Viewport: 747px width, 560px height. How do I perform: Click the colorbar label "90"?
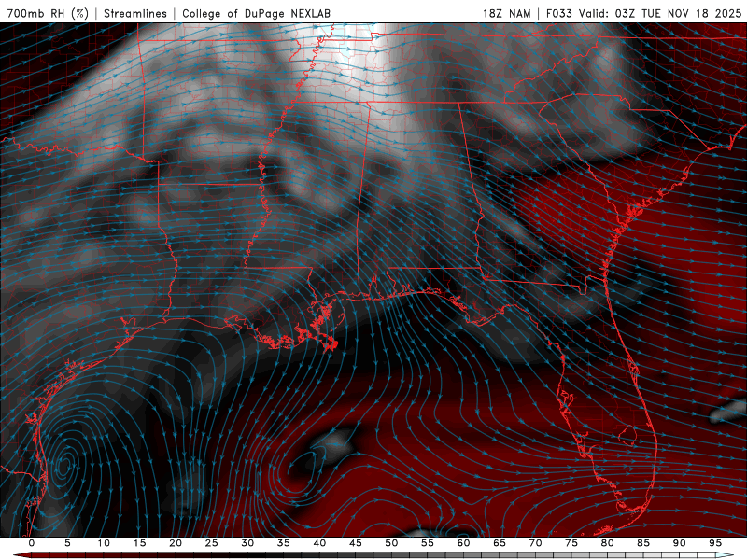(x=680, y=543)
